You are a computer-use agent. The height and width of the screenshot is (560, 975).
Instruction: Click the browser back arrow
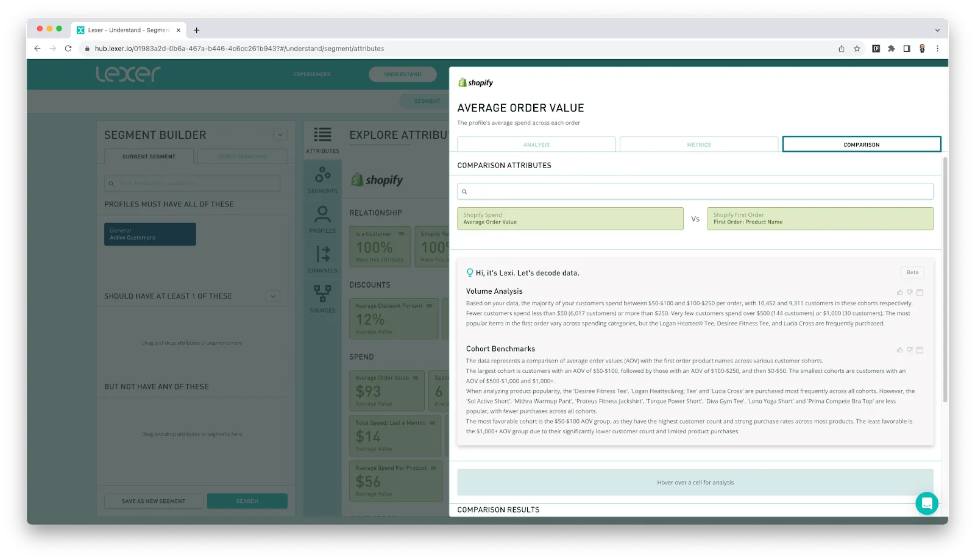point(37,49)
